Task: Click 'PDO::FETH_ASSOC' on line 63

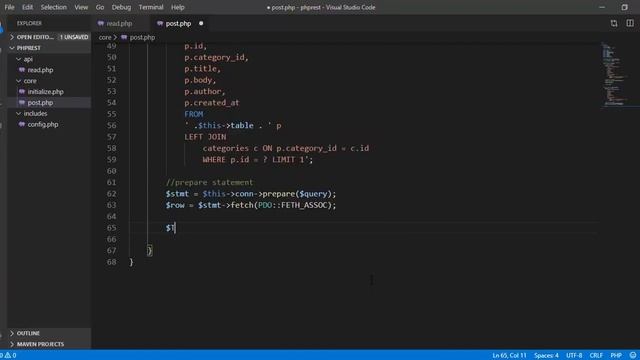Action: 293,205
